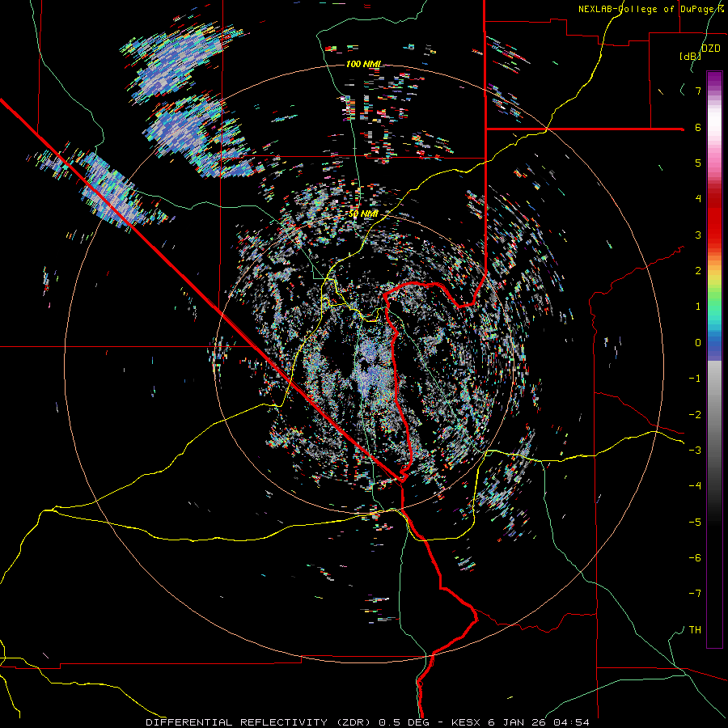Click the positive "3" scale label
The width and height of the screenshot is (728, 728).
(x=698, y=235)
